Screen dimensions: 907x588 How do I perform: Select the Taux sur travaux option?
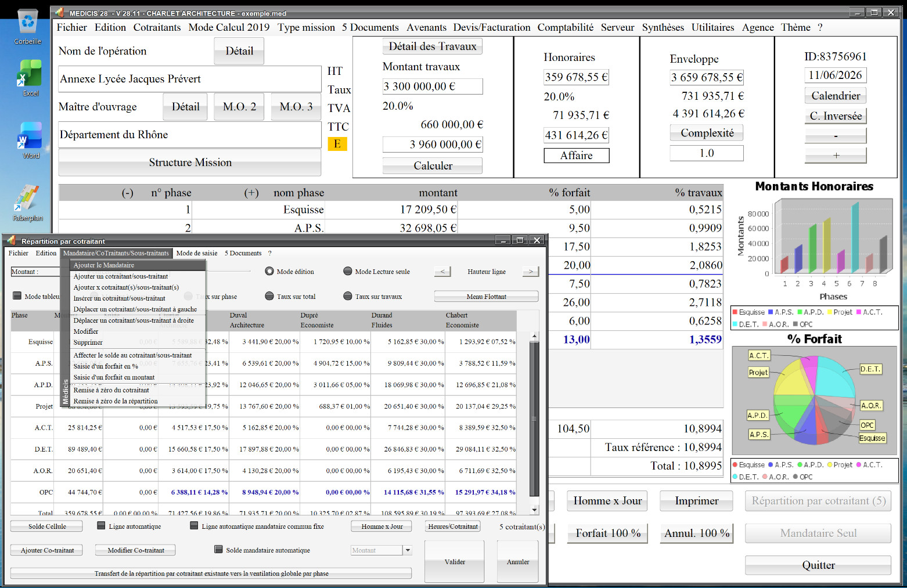[348, 296]
